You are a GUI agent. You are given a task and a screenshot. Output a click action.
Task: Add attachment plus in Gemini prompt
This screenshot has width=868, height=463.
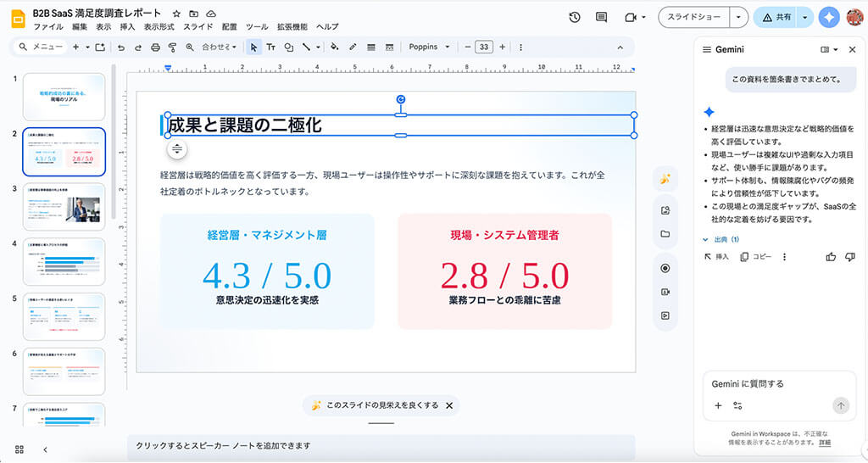pos(718,405)
